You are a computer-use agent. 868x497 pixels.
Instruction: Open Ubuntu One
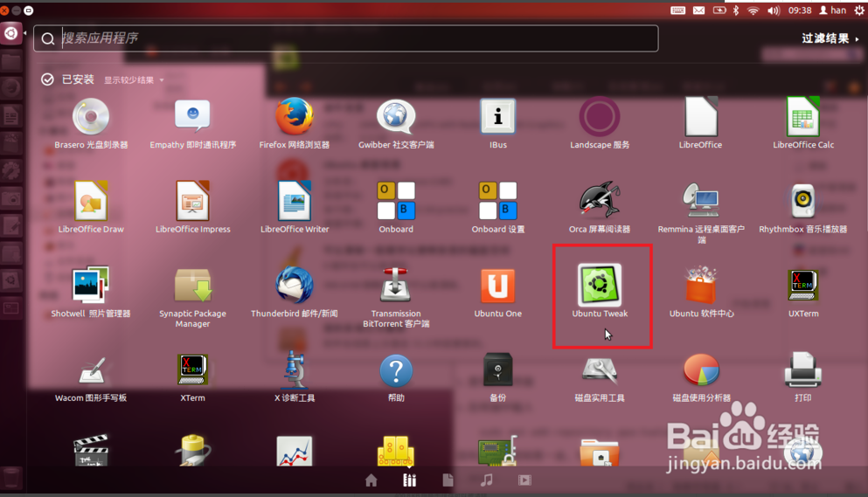pyautogui.click(x=497, y=293)
